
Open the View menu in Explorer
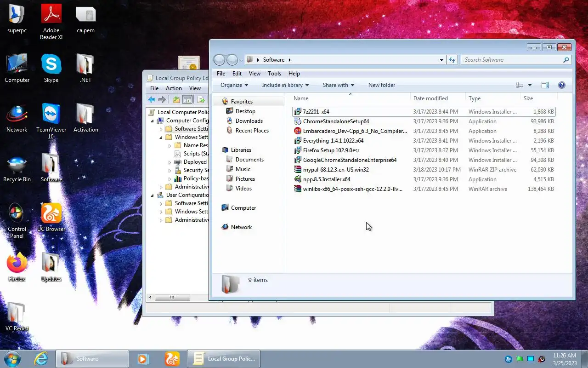tap(254, 74)
